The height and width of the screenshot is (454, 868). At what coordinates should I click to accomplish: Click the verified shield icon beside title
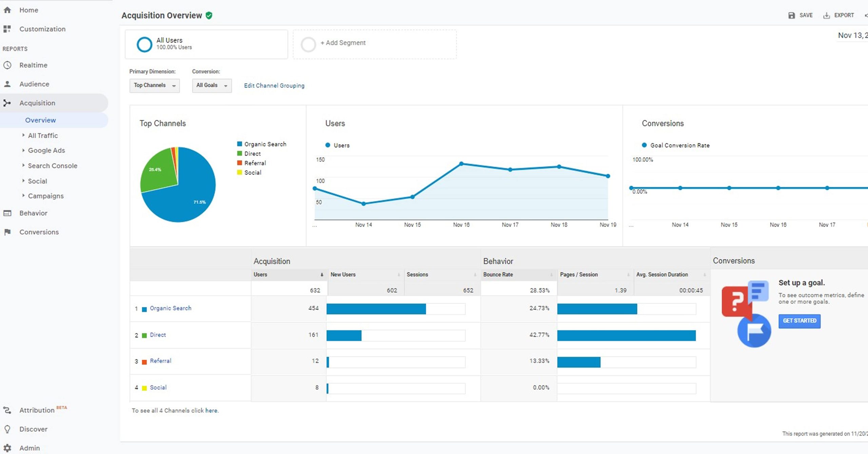[209, 16]
